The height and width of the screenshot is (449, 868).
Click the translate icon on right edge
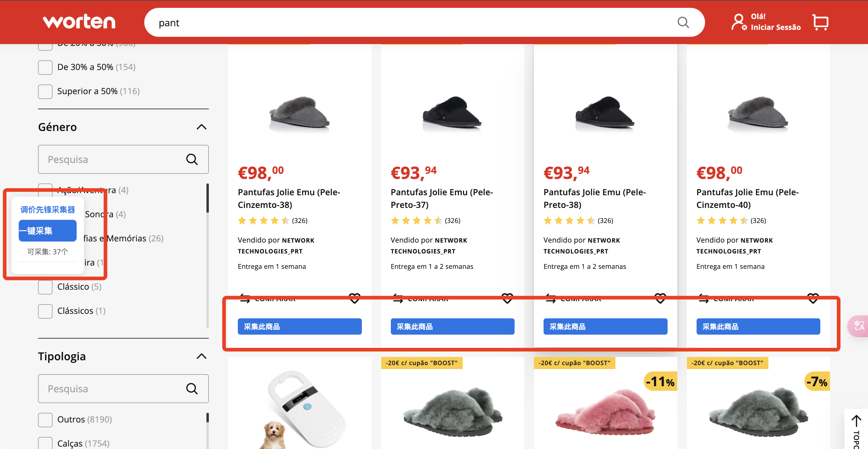[859, 326]
